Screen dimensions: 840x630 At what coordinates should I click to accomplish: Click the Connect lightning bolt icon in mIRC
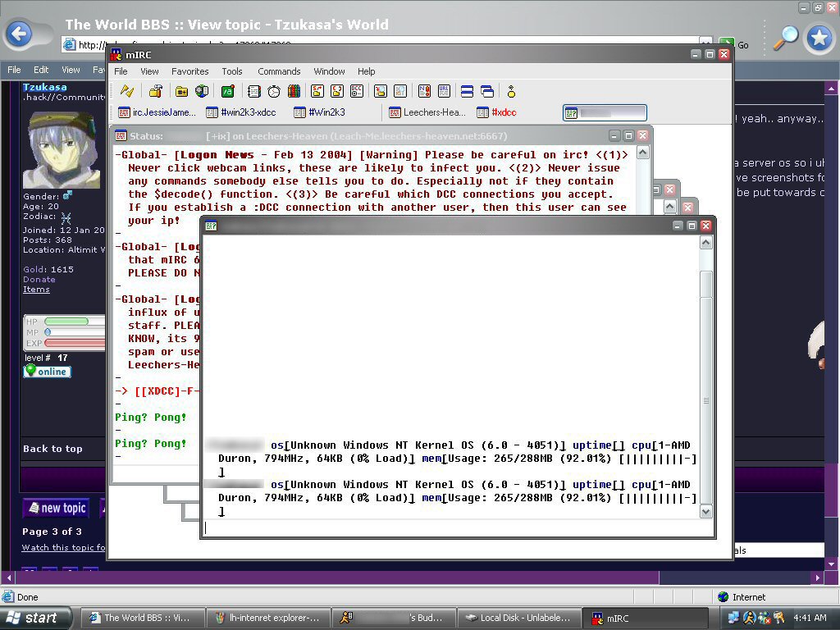point(126,91)
